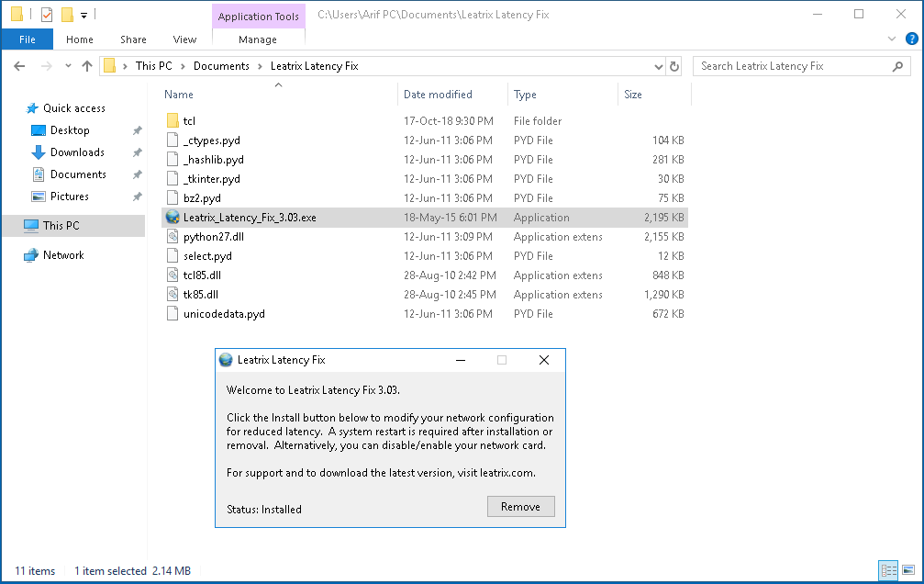Viewport: 924px width, 584px height.
Task: Open the File ribbon tab
Action: [x=28, y=39]
